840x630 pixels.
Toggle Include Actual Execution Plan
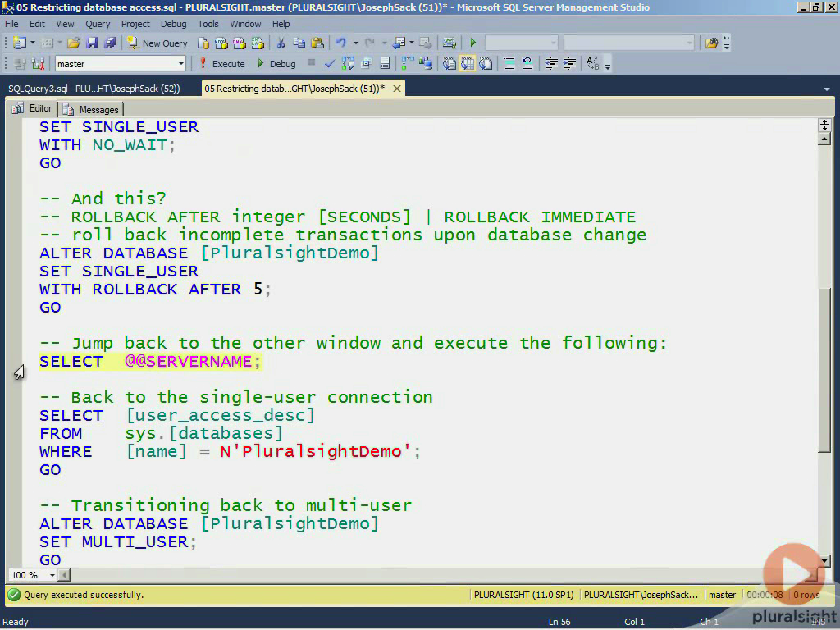pos(408,64)
